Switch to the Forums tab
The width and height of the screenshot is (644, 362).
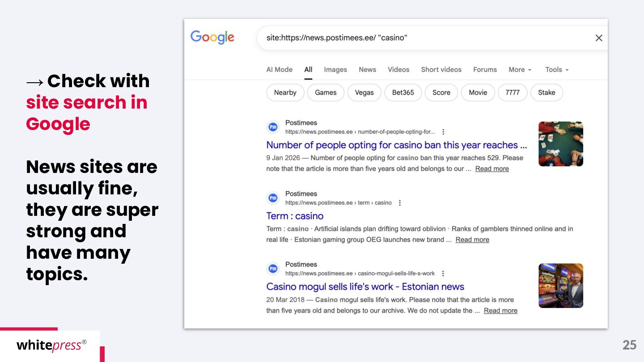[485, 70]
